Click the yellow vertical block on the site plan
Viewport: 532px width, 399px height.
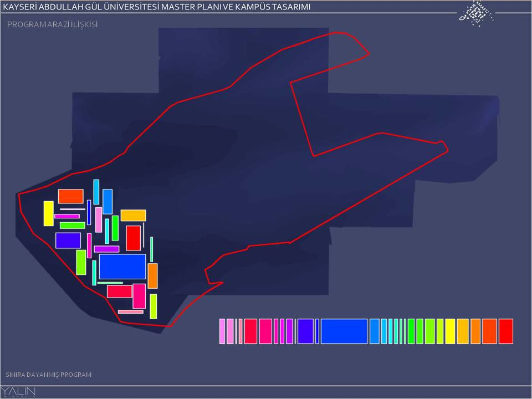[49, 213]
